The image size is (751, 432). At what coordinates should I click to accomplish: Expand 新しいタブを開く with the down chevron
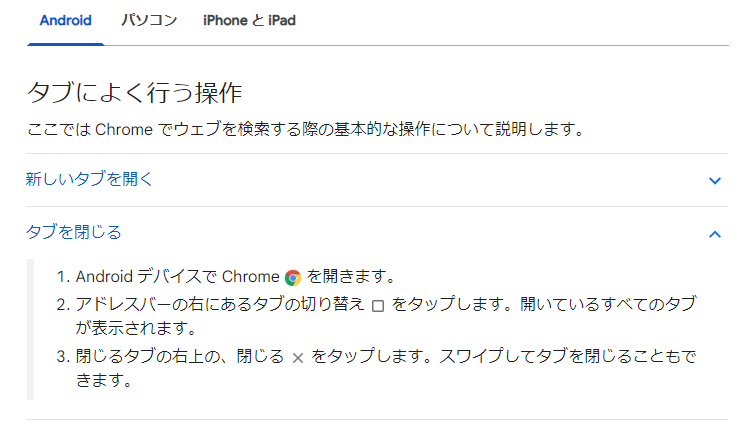tap(715, 181)
